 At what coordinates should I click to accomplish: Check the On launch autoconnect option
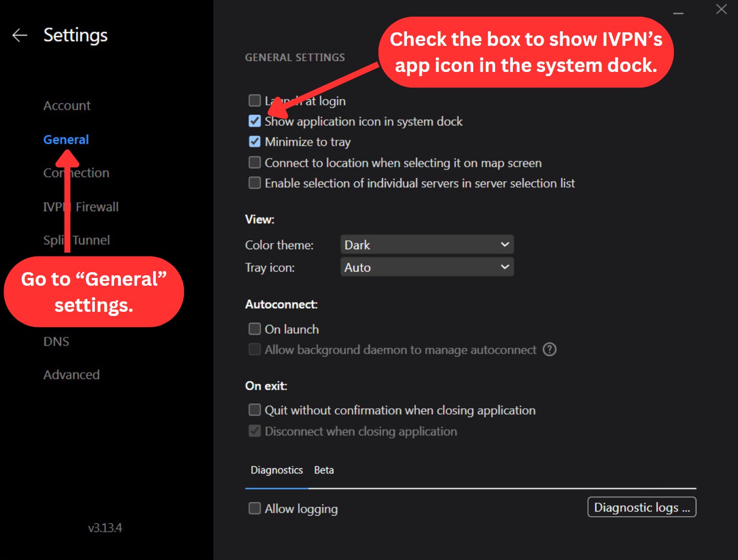[x=254, y=328]
